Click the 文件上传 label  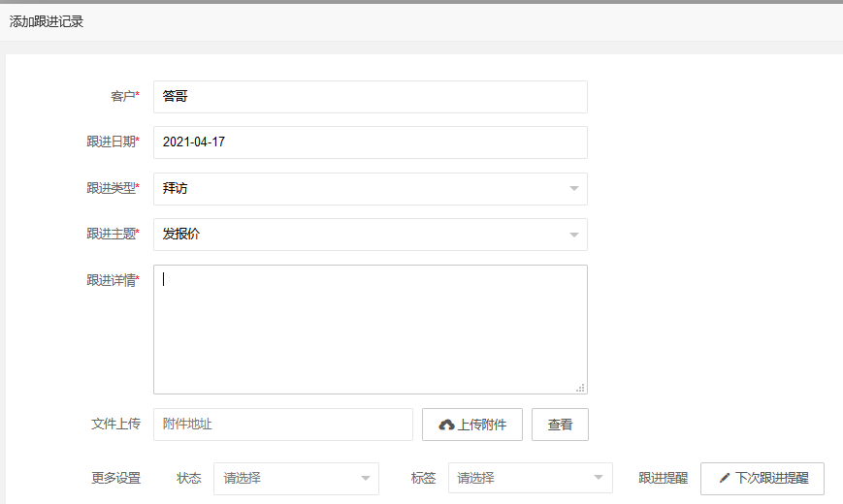pyautogui.click(x=115, y=425)
